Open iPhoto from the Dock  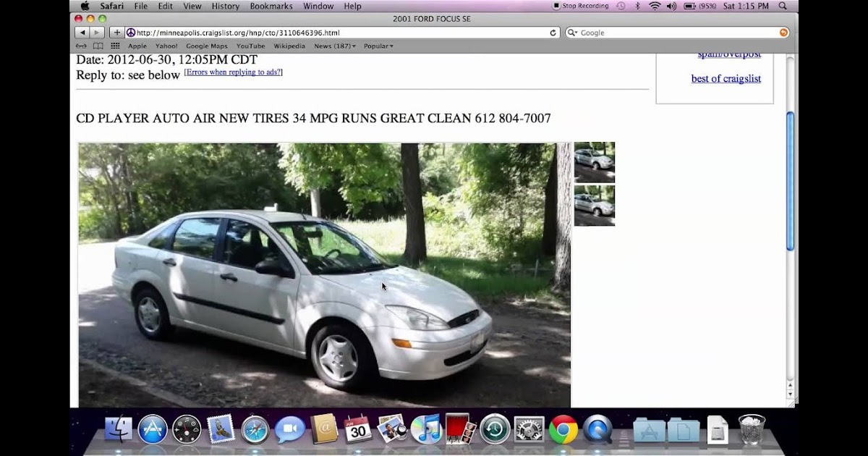pos(391,429)
